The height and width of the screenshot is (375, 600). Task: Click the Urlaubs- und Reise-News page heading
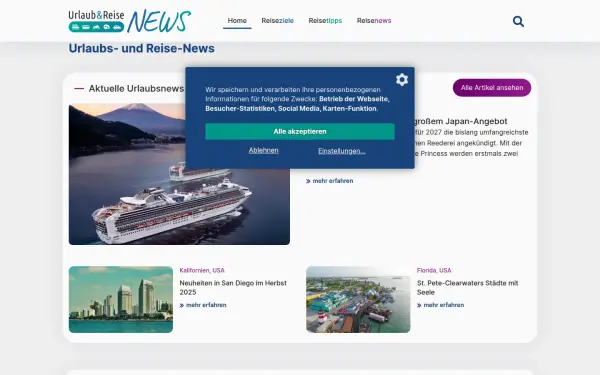[x=142, y=49]
